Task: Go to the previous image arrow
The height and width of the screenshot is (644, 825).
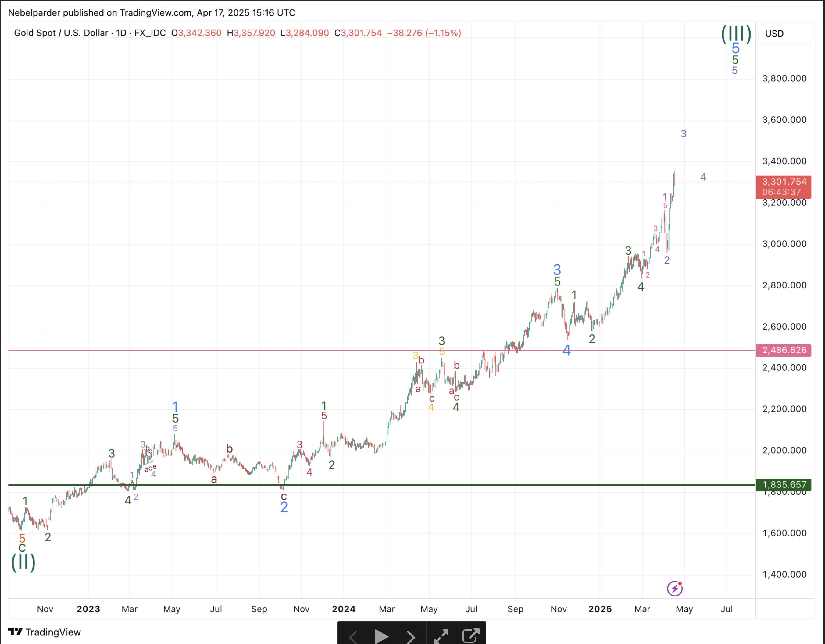Action: tap(353, 637)
